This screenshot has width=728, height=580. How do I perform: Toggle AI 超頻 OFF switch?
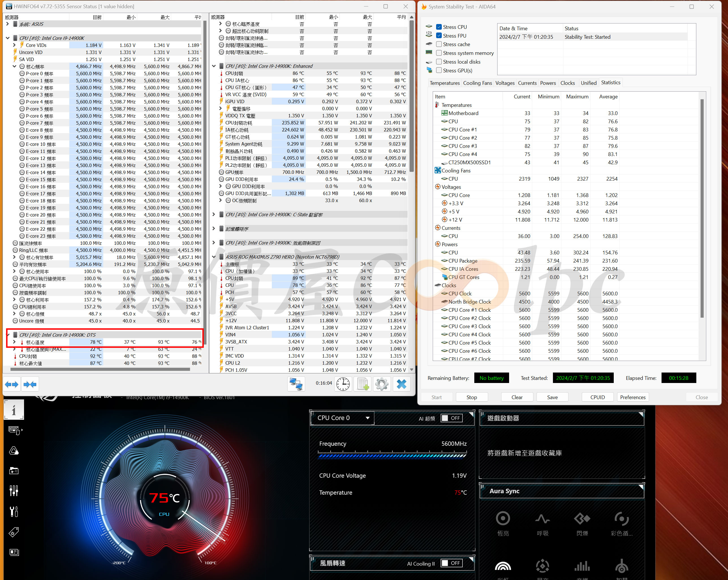[x=451, y=418]
